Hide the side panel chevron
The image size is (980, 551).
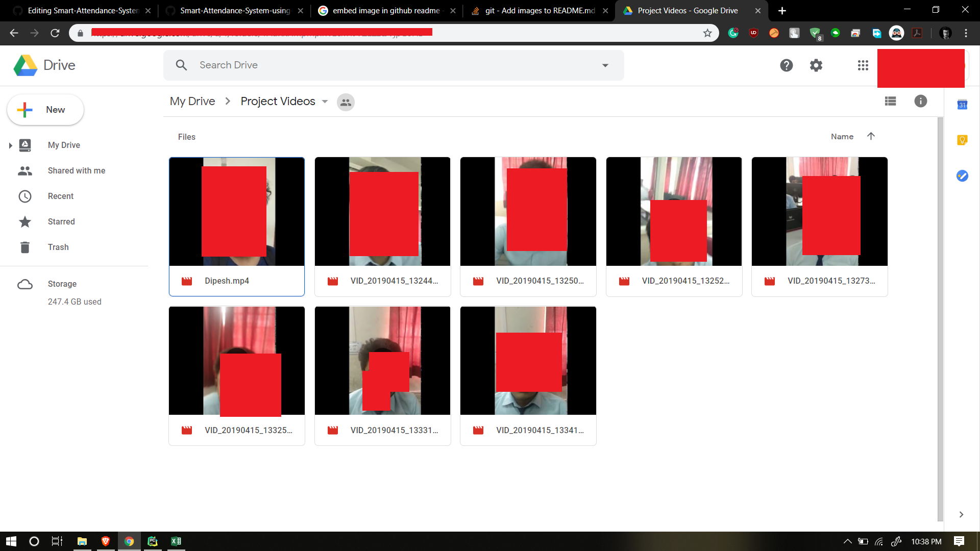(x=961, y=514)
